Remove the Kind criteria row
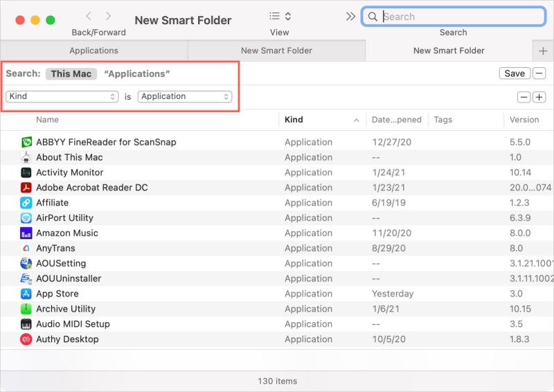The width and height of the screenshot is (554, 392). [524, 97]
